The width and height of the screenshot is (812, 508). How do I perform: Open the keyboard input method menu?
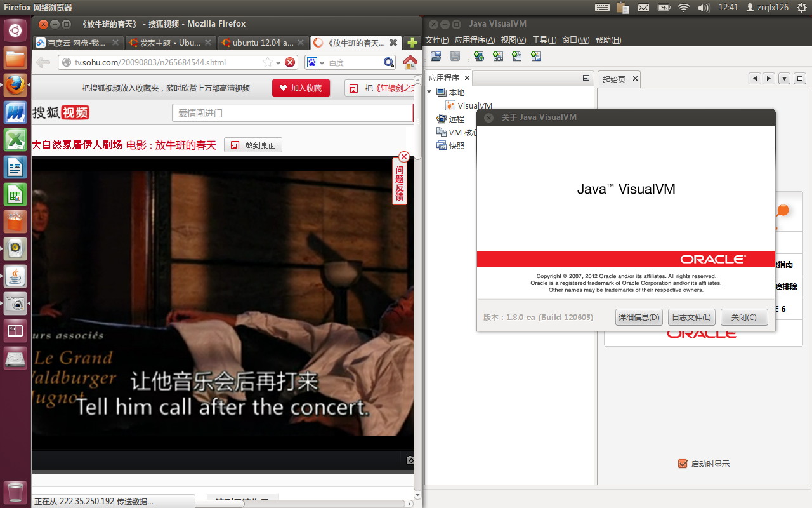(603, 8)
